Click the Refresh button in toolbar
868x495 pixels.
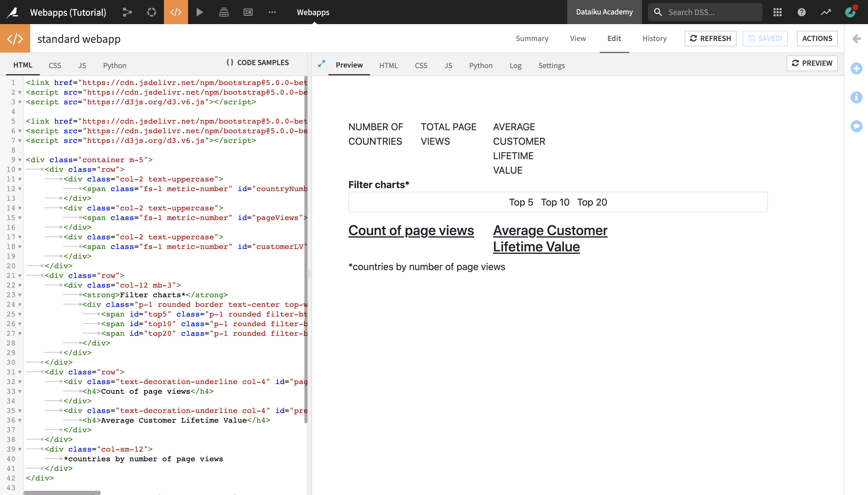click(711, 39)
